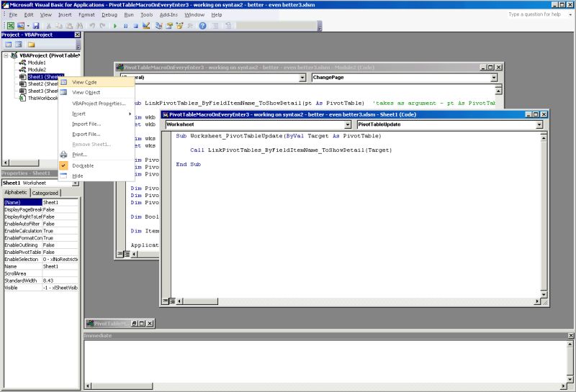
Task: Toggle Full Module View in Sheet1 code window
Action: point(172,301)
